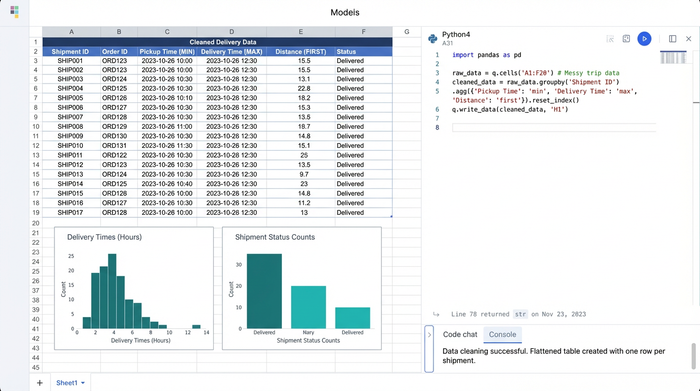
Task: Open the snippets icon next to run button
Action: (x=626, y=39)
